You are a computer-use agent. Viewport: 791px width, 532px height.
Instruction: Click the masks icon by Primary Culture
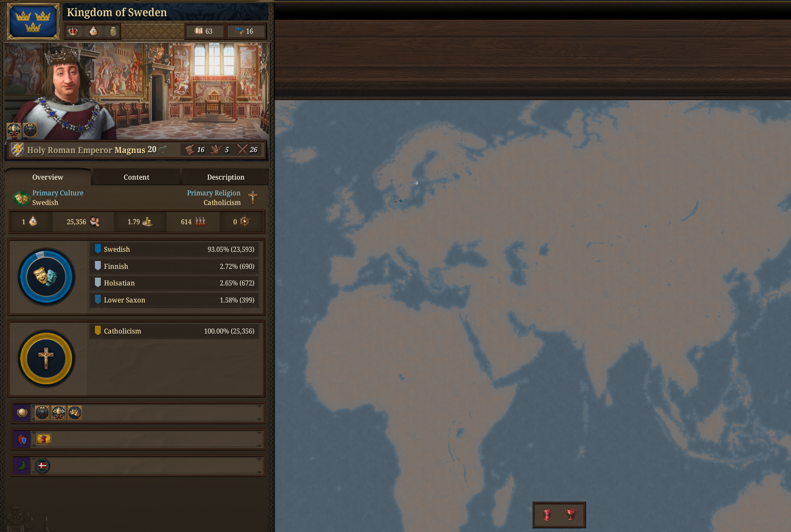[21, 198]
